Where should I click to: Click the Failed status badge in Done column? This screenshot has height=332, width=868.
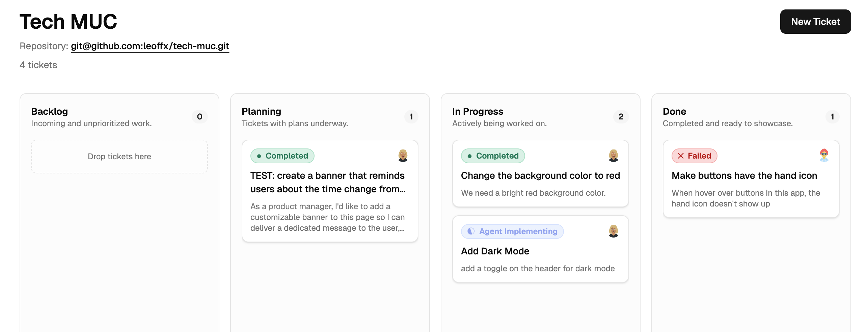pyautogui.click(x=694, y=156)
